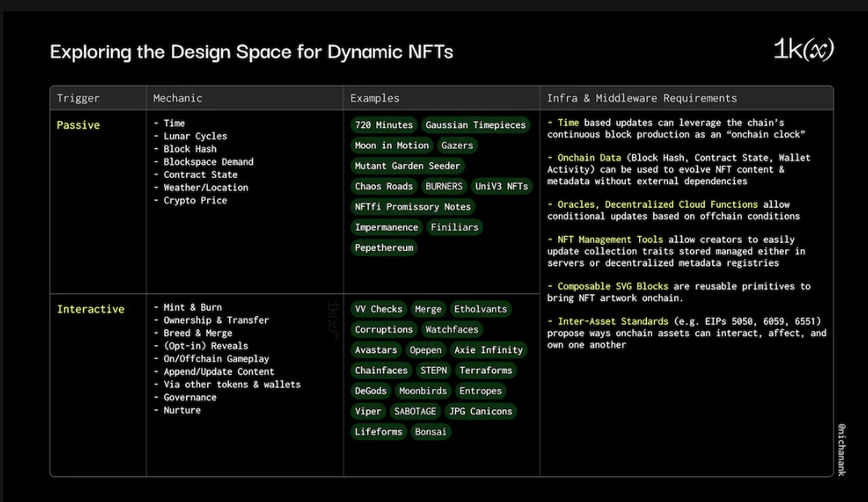Click the Breed & Merge mechanic
Screen dimensions: 868x502
(197, 333)
